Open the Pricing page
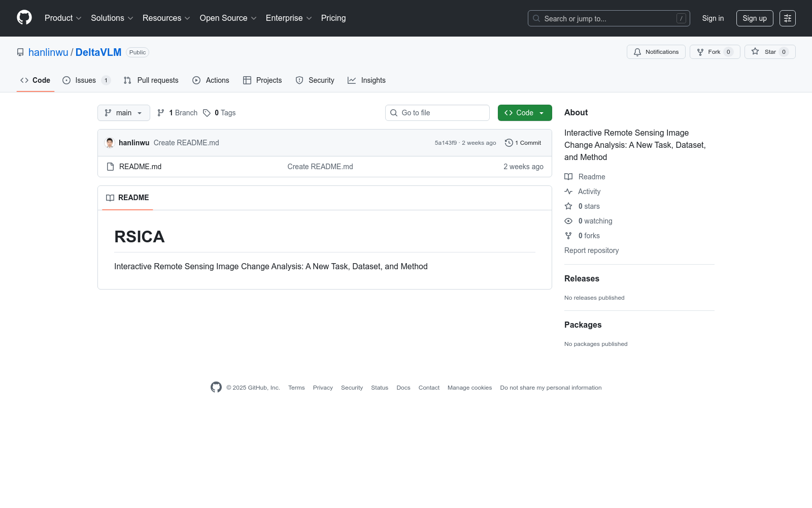 [333, 18]
